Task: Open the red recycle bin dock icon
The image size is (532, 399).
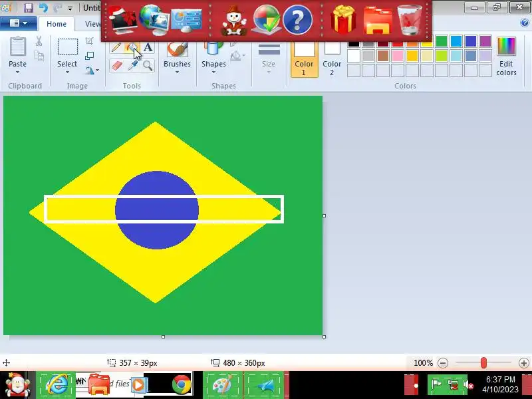Action: pos(410,20)
